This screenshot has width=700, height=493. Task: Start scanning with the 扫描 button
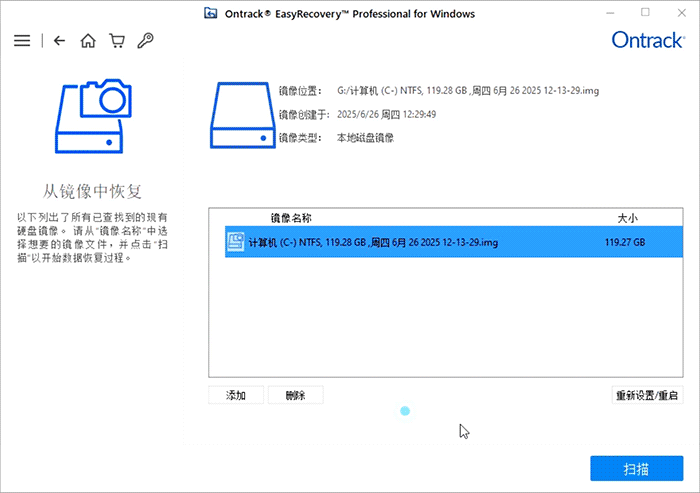pyautogui.click(x=637, y=468)
